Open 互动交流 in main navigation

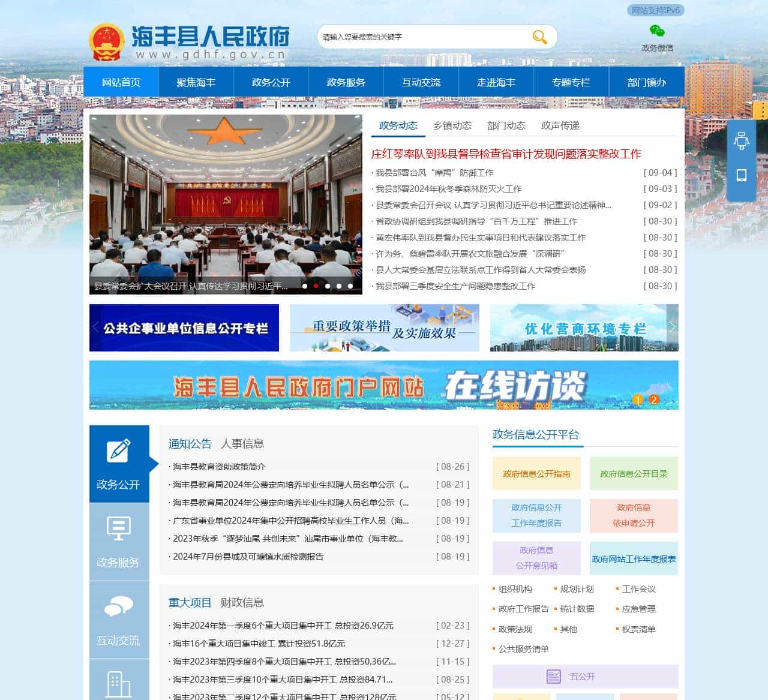tap(421, 82)
